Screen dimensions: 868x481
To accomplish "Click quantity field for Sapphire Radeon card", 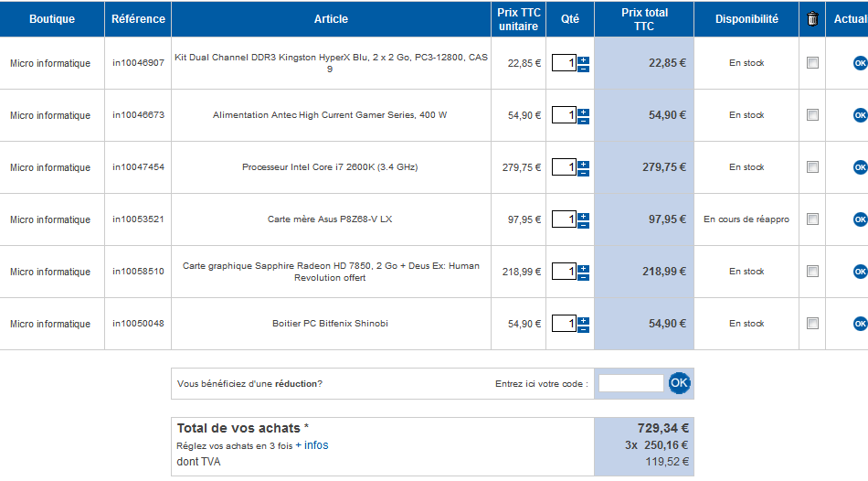I will [565, 272].
